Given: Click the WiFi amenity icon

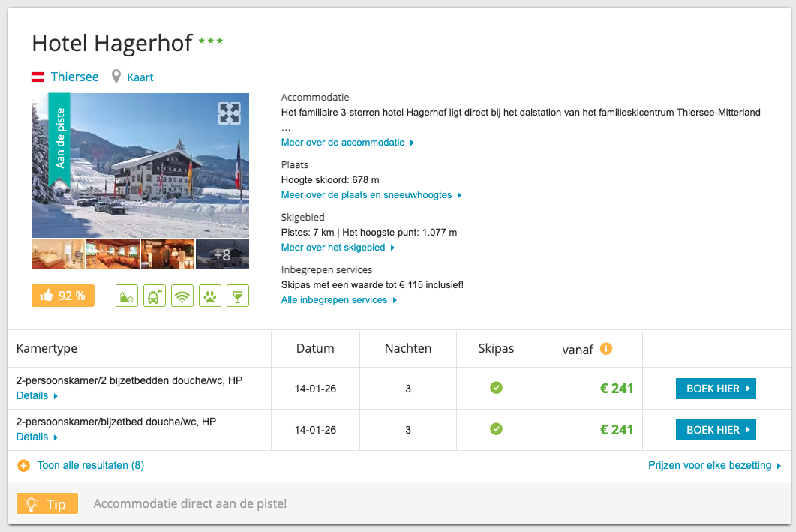Looking at the screenshot, I should [x=182, y=296].
